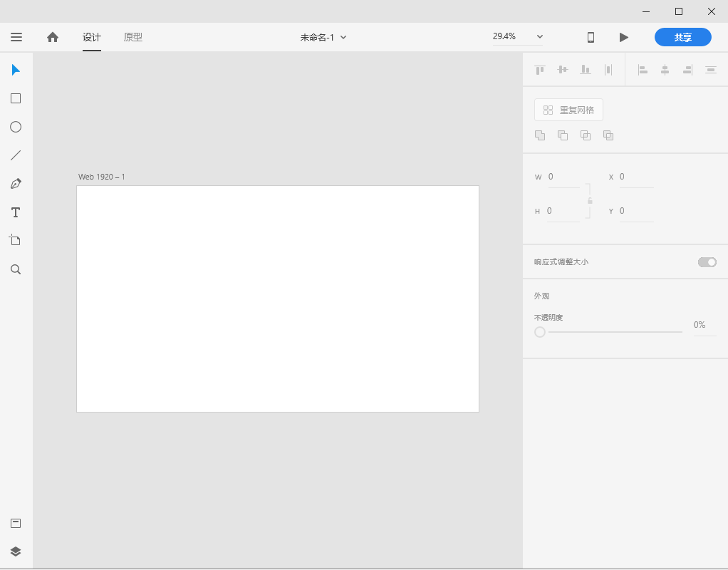728x570 pixels.
Task: Pick the Rectangle tool
Action: (x=16, y=98)
